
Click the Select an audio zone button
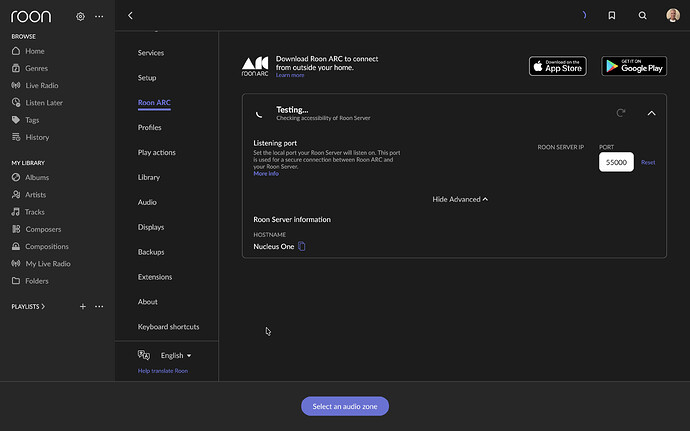pyautogui.click(x=345, y=406)
